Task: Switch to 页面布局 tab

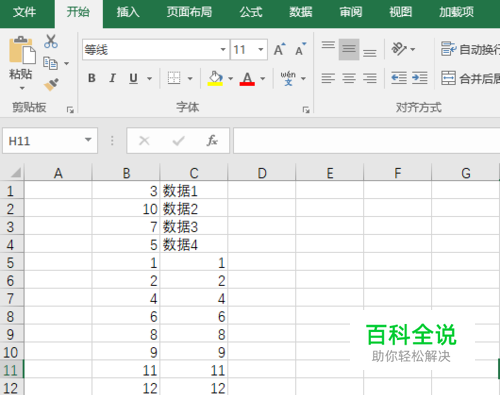Action: pyautogui.click(x=189, y=12)
